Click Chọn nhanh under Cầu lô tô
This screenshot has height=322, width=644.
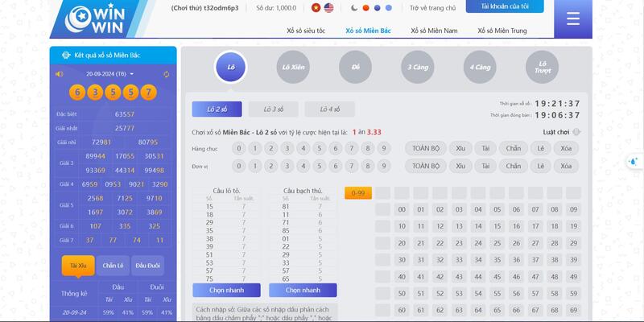226,290
